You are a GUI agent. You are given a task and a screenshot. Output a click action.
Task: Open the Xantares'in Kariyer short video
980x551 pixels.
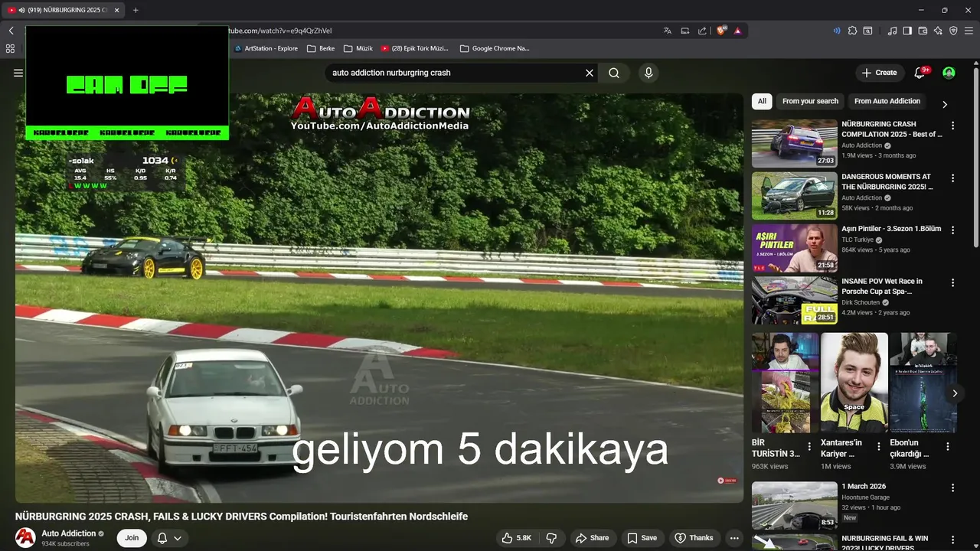pos(854,383)
